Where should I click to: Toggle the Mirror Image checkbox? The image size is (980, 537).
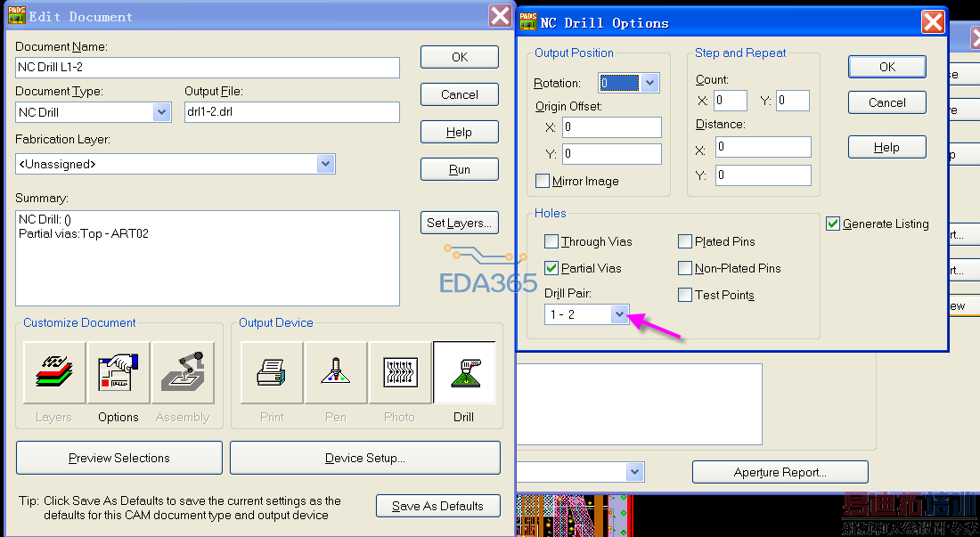543,181
